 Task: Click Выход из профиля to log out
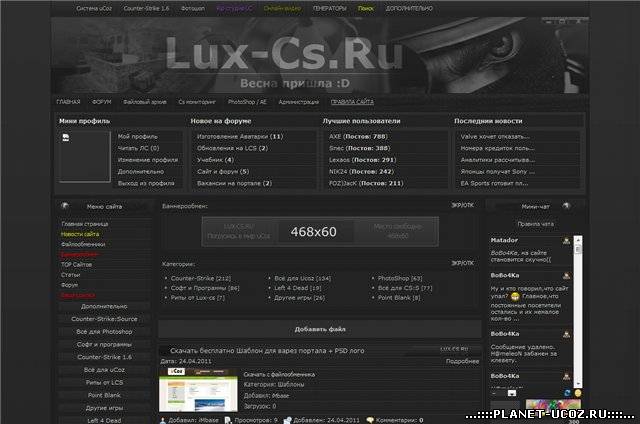point(146,183)
